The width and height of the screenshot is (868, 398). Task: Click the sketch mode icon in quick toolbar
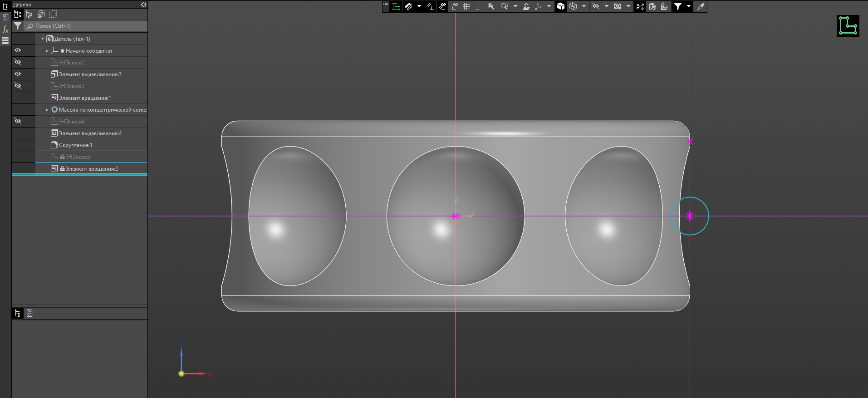(396, 6)
